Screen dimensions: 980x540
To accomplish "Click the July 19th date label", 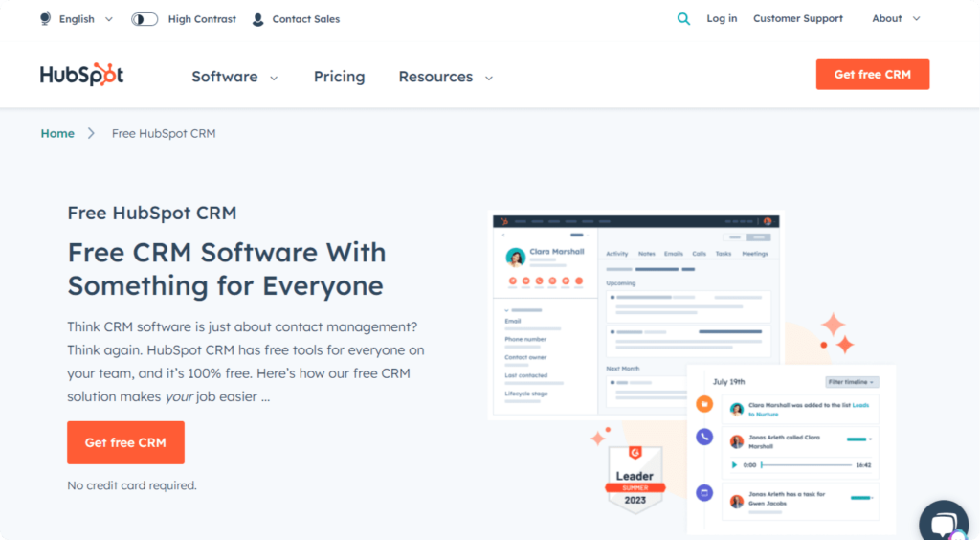I will pyautogui.click(x=728, y=381).
